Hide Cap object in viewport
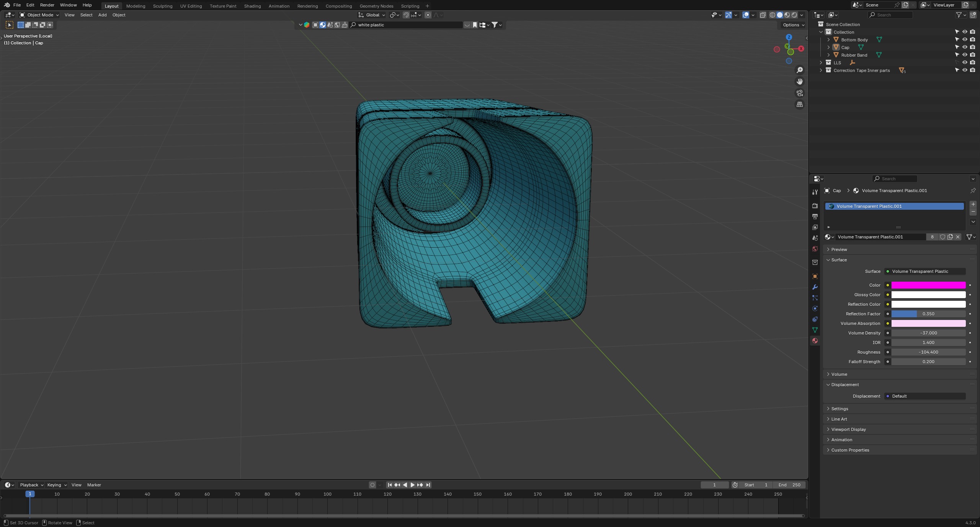980x527 pixels. pyautogui.click(x=965, y=47)
